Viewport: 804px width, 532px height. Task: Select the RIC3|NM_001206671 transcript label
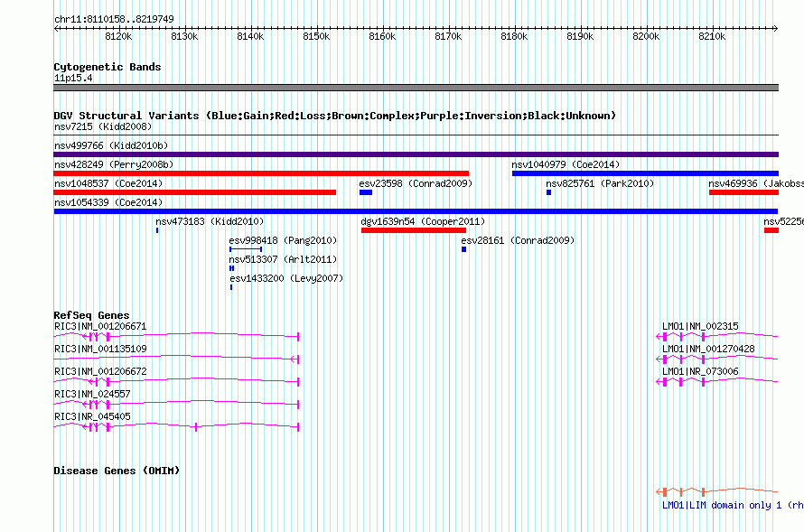(100, 326)
